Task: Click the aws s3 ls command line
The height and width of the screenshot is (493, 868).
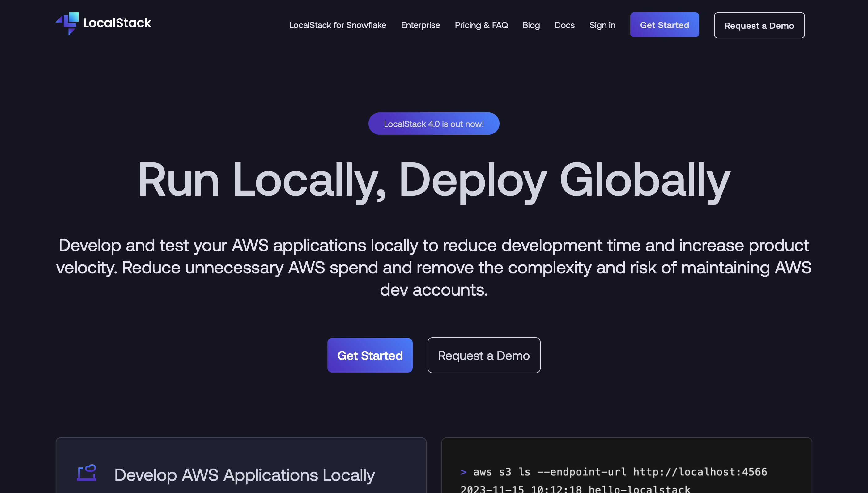Action: 614,472
